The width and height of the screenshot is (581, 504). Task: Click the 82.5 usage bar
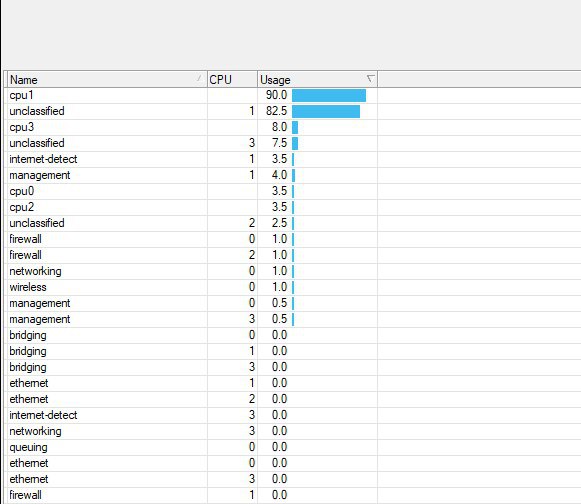(x=326, y=111)
